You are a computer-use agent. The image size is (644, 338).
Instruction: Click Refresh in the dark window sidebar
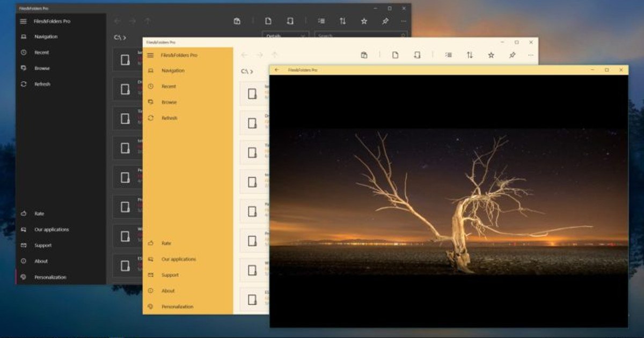61,84
